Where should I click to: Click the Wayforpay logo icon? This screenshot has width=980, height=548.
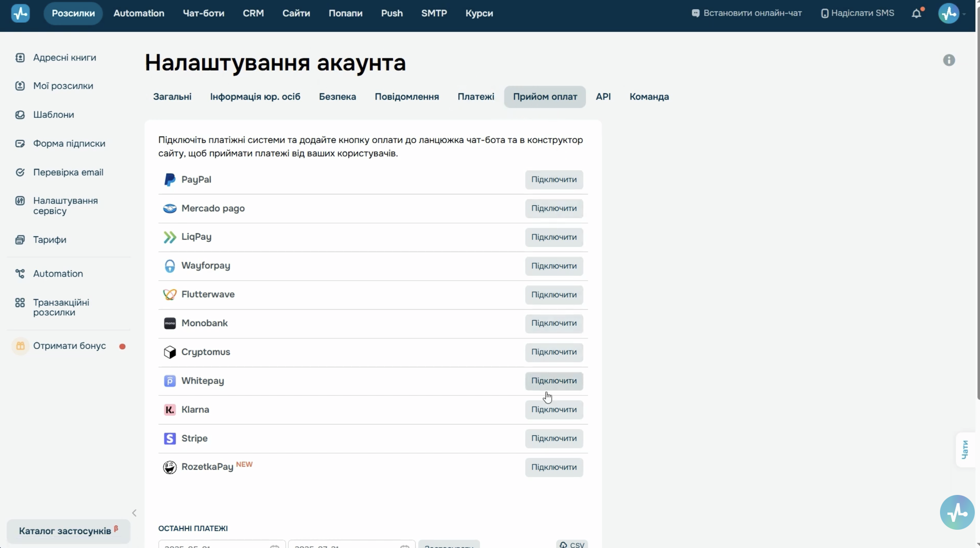(170, 266)
